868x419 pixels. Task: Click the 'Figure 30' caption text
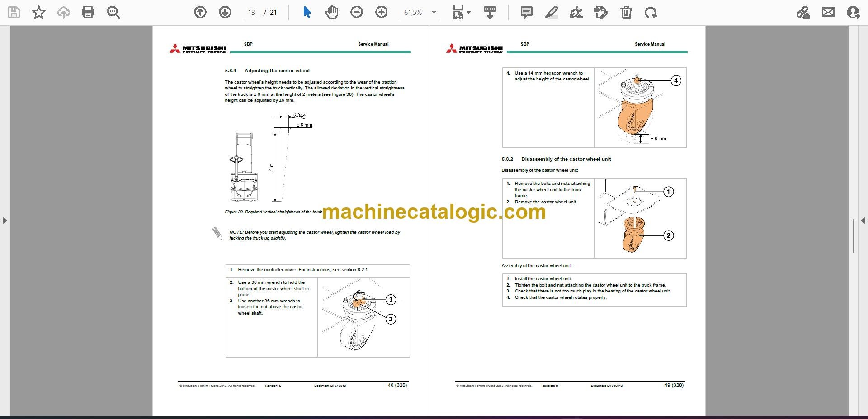pyautogui.click(x=274, y=212)
